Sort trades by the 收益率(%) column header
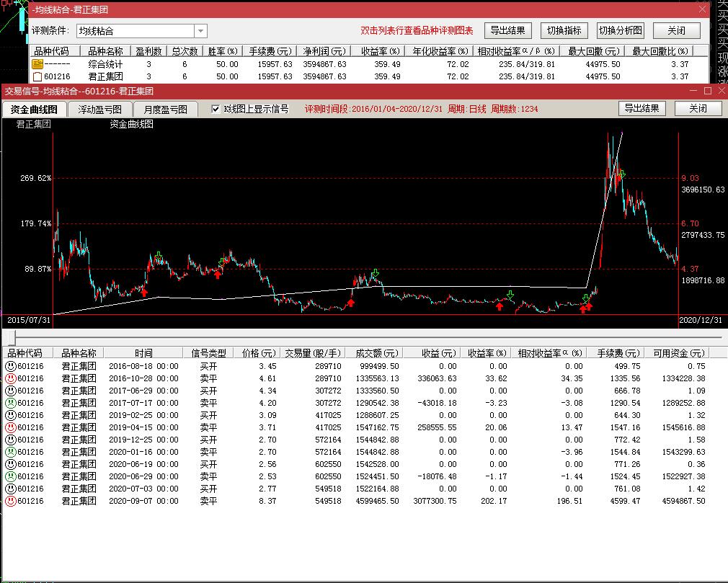This screenshot has height=583, width=728. pyautogui.click(x=487, y=353)
